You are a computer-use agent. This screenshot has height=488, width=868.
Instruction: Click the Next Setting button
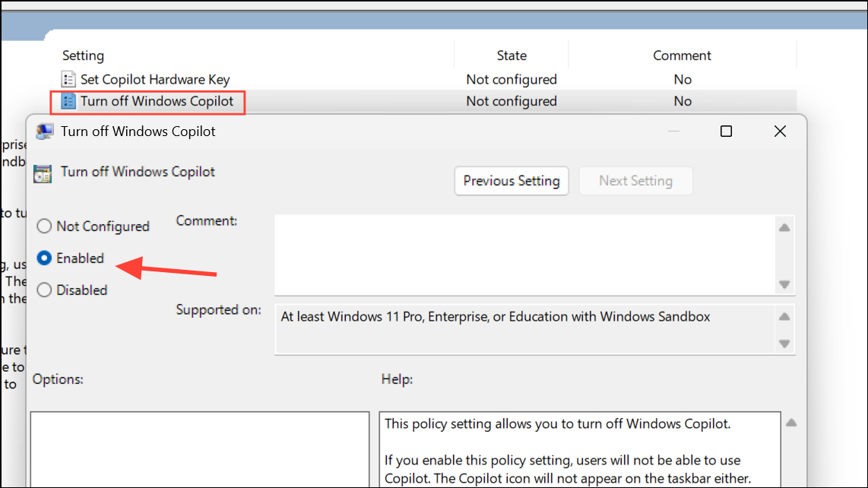pos(635,181)
